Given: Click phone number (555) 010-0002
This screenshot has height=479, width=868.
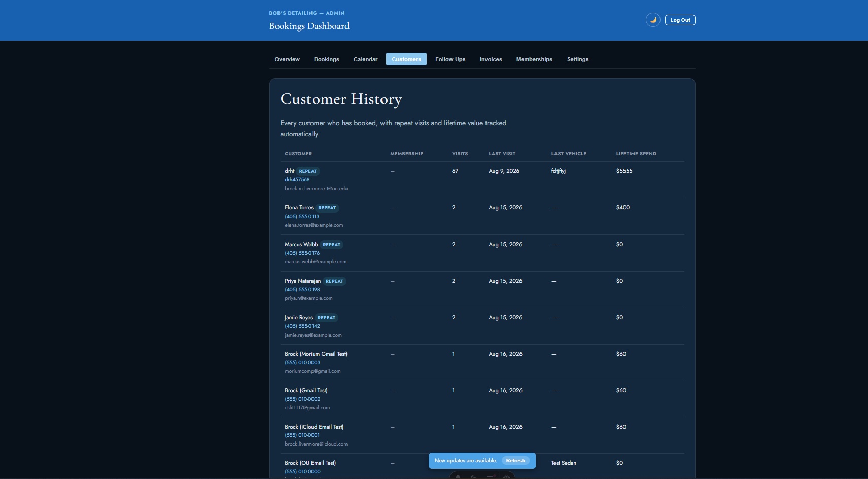Looking at the screenshot, I should click(302, 399).
